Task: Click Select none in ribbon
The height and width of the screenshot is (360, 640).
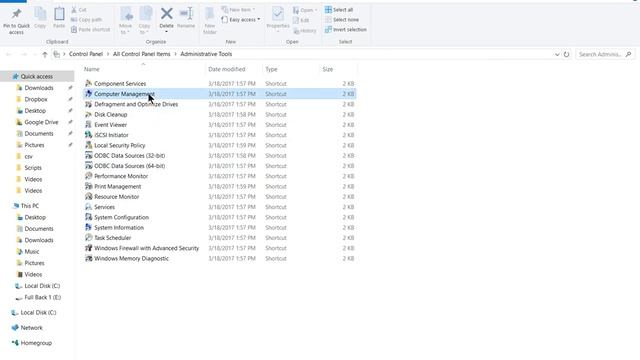Action: pyautogui.click(x=342, y=20)
